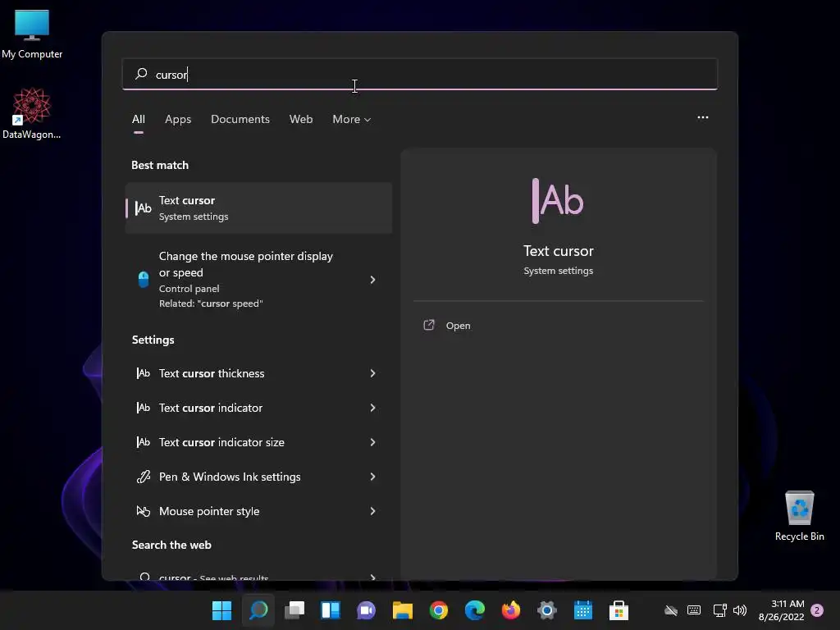840x630 pixels.
Task: Click the network tray icon
Action: 719,610
